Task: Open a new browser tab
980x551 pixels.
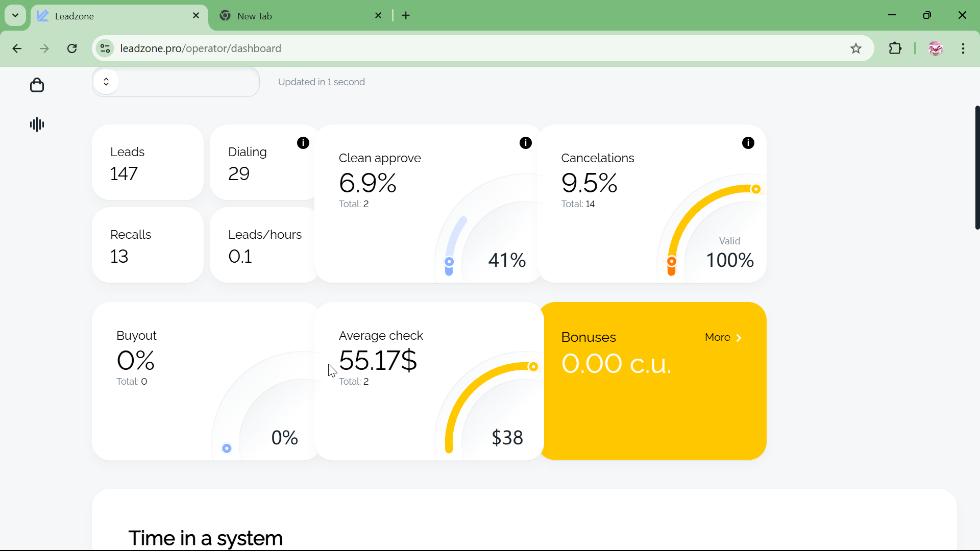Action: tap(406, 16)
